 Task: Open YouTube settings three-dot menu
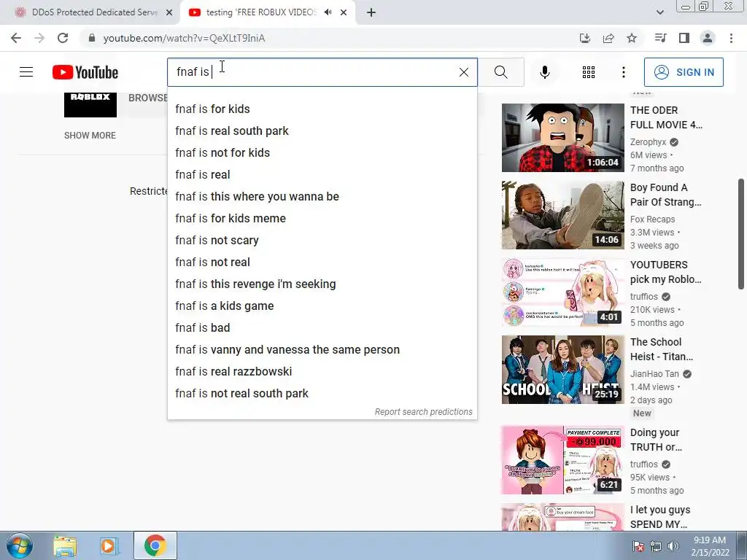click(x=623, y=72)
